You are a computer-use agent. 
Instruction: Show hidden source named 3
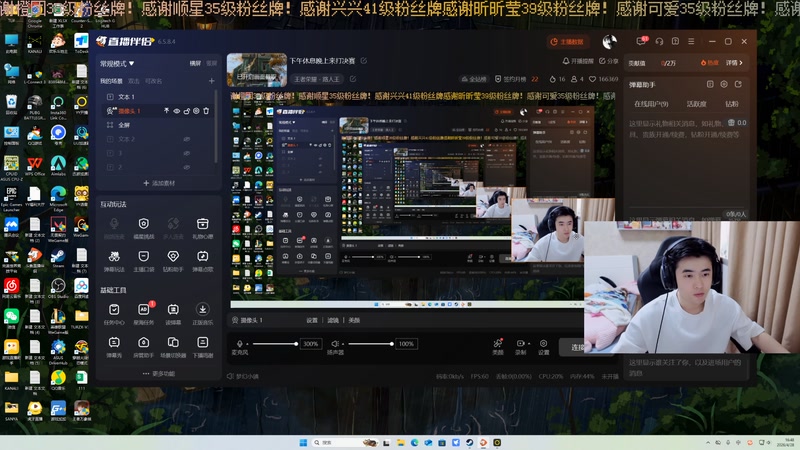187,153
